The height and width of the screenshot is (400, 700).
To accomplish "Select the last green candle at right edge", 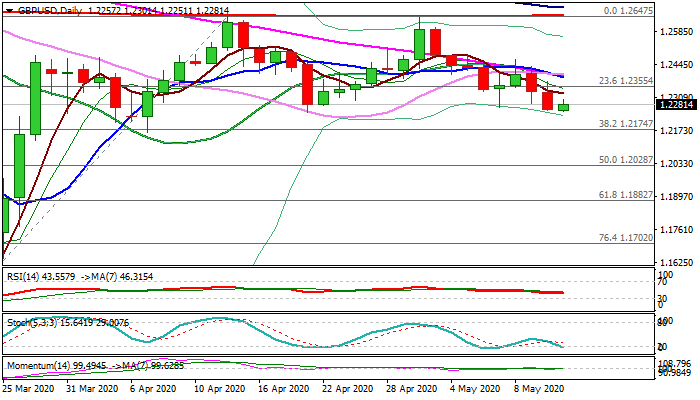I will pos(563,106).
